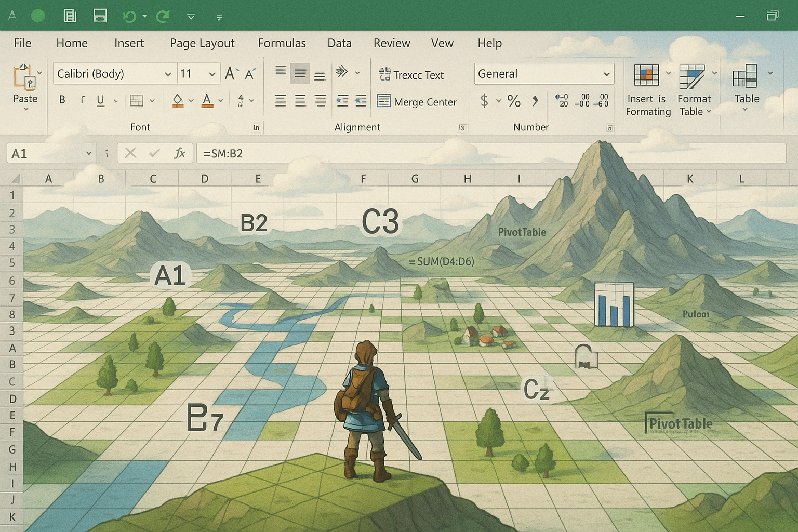
Task: Click the Trexcc Text wrap button
Action: pos(411,75)
